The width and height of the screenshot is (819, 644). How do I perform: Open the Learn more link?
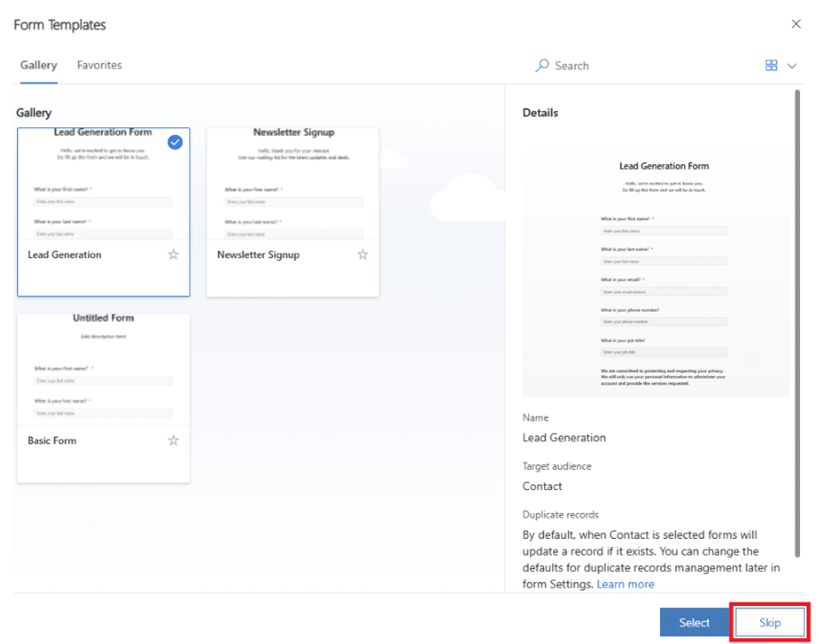point(625,584)
